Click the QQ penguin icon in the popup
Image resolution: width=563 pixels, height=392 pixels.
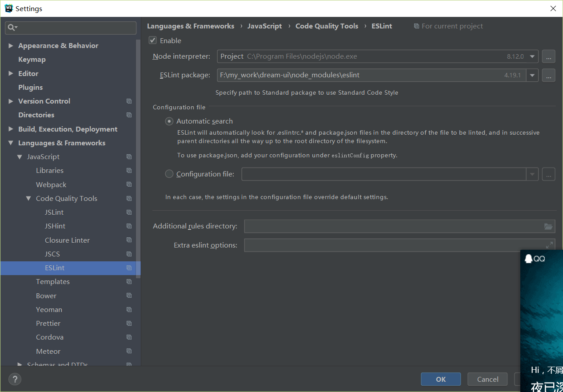528,259
